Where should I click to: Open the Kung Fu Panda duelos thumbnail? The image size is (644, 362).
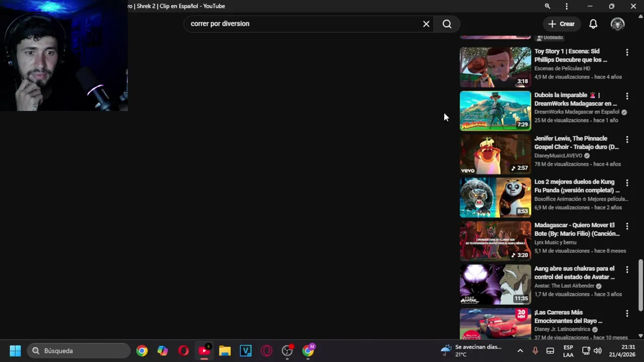[495, 198]
